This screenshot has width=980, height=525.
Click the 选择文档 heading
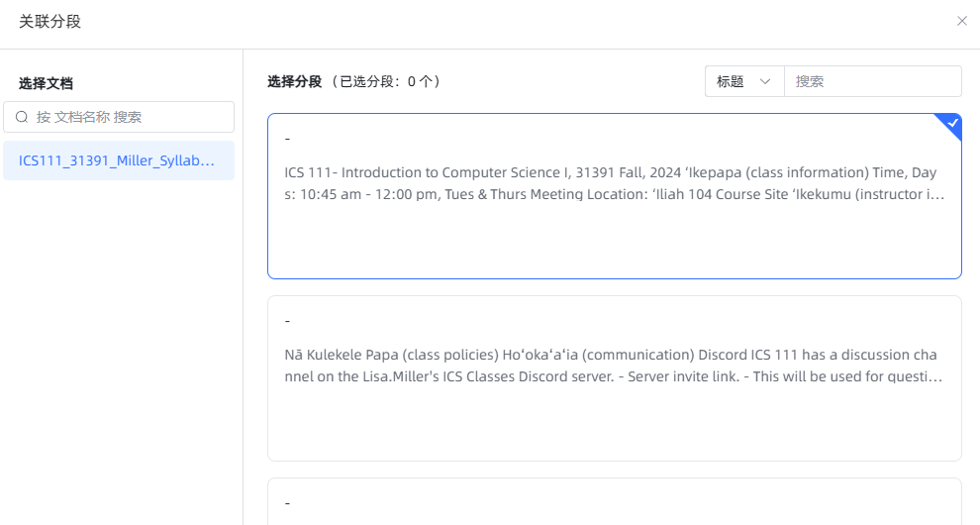click(x=46, y=83)
